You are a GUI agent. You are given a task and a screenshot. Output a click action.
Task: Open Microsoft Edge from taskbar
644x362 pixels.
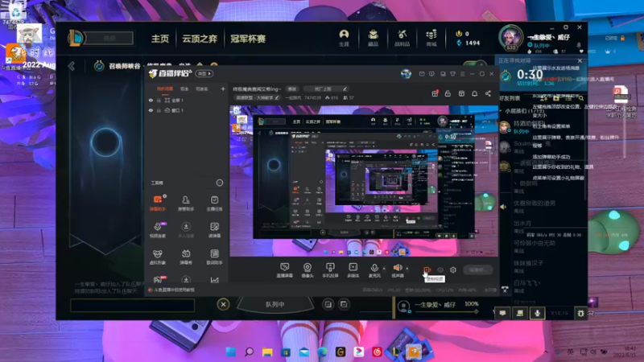[x=323, y=352]
